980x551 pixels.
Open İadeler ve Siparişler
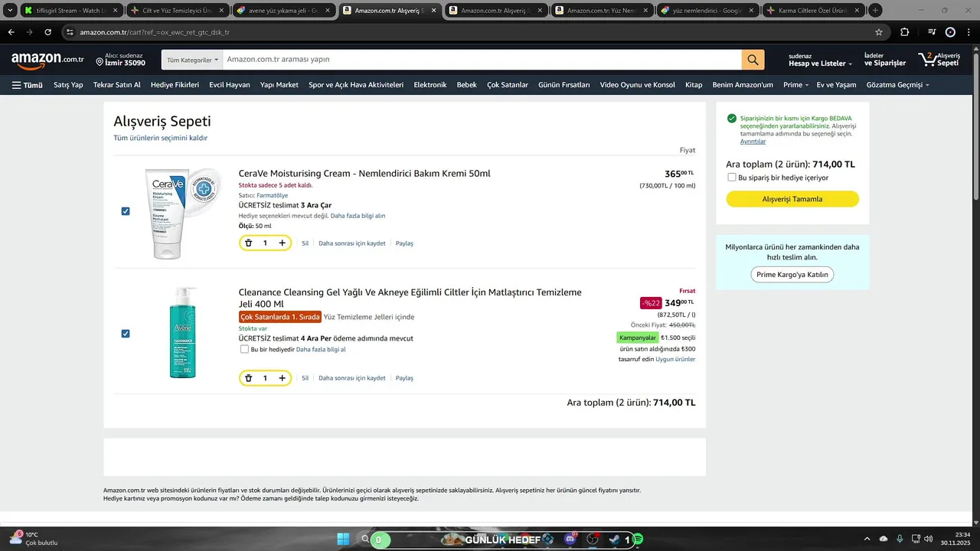(885, 60)
